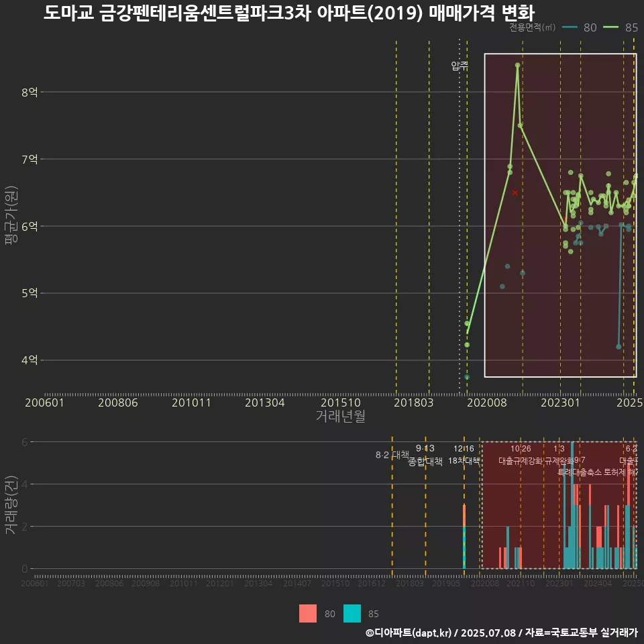
Task: Click the '6억' price axis label
Action: 30,226
